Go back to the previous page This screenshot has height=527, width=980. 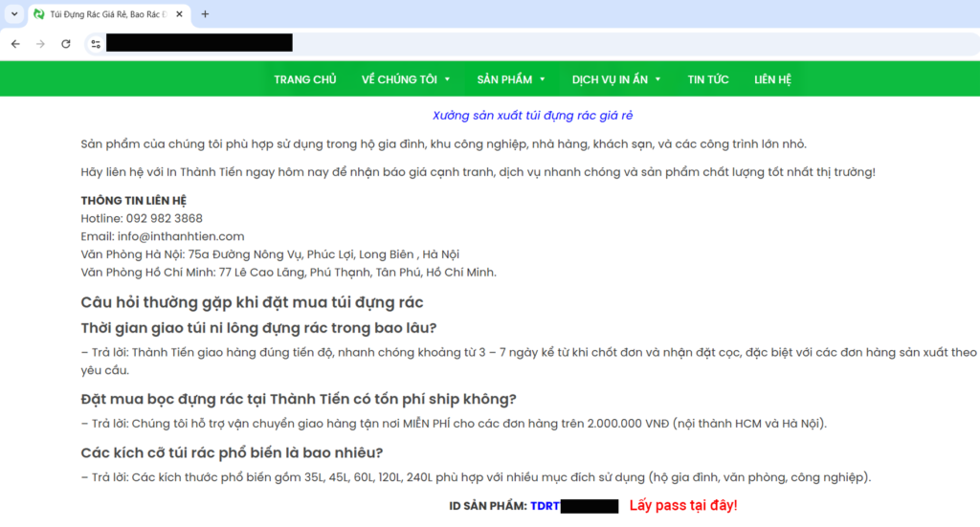tap(15, 44)
